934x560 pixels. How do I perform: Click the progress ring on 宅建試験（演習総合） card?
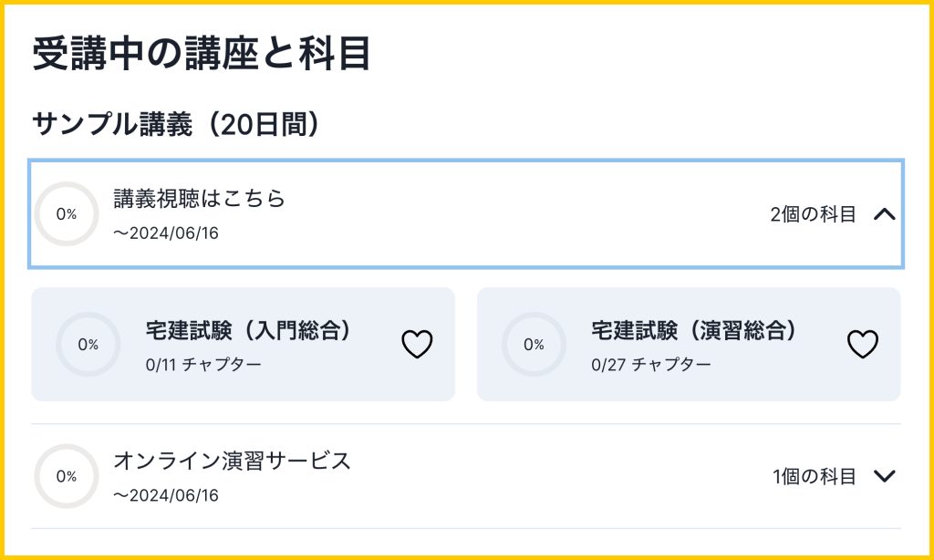(534, 345)
